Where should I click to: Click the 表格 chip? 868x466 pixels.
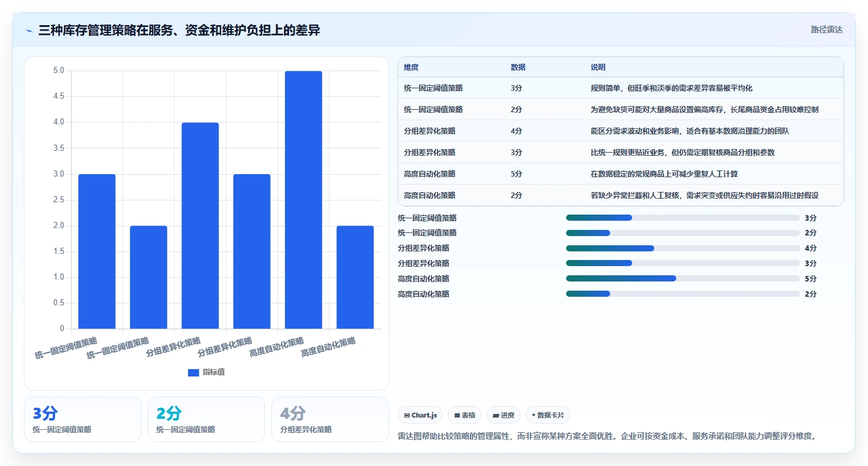pos(465,415)
